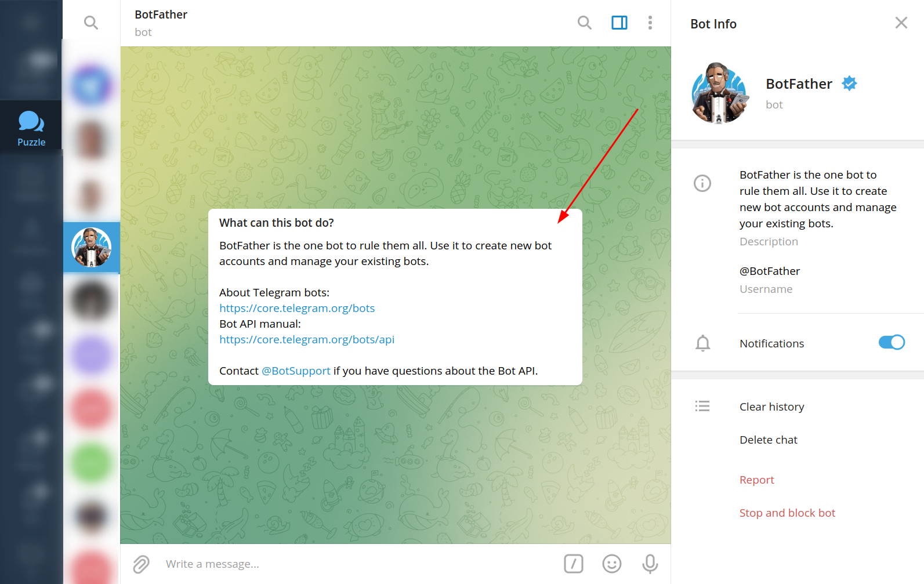Screen dimensions: 924x584
Task: Open the @BotSupport mention link
Action: [296, 371]
